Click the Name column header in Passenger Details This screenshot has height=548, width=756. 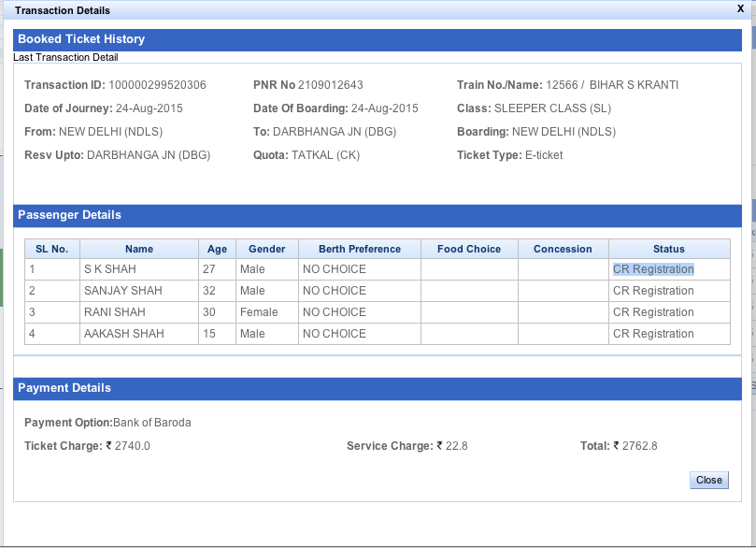(138, 248)
